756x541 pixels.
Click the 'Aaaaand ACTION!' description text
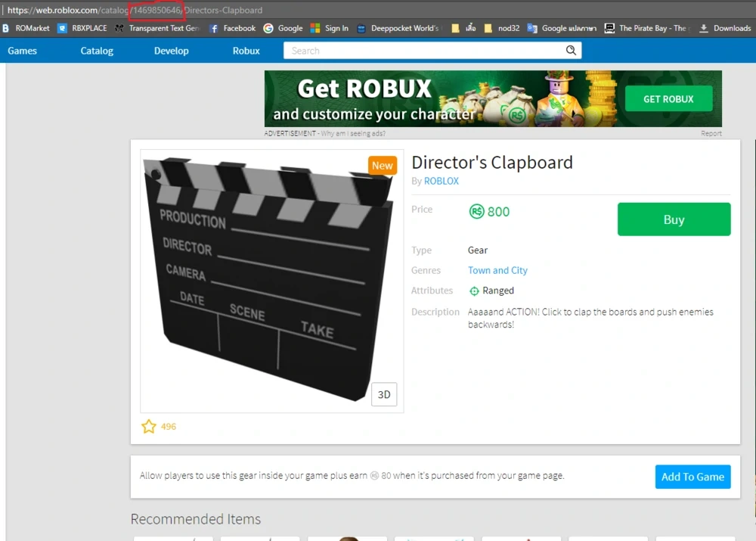[x=590, y=318]
